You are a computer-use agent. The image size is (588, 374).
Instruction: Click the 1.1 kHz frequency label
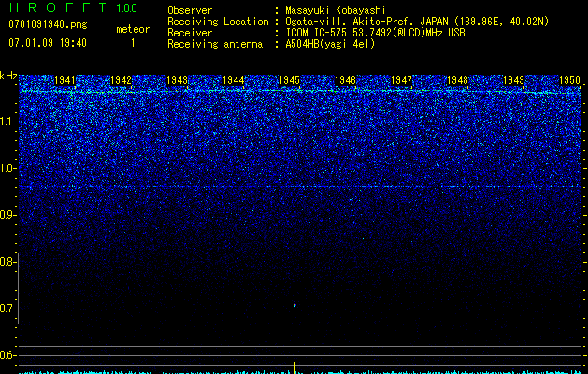coord(7,122)
